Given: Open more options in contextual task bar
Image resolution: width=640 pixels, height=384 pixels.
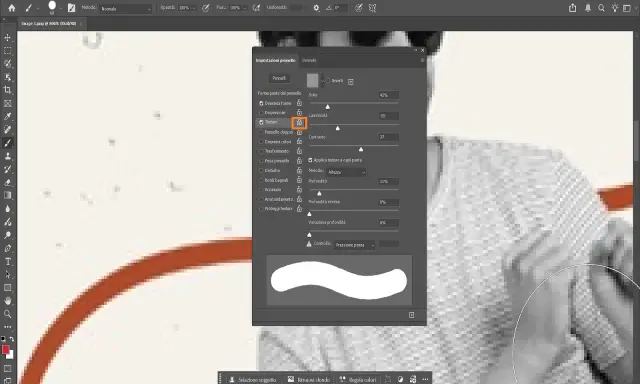Looking at the screenshot, I should [425, 380].
